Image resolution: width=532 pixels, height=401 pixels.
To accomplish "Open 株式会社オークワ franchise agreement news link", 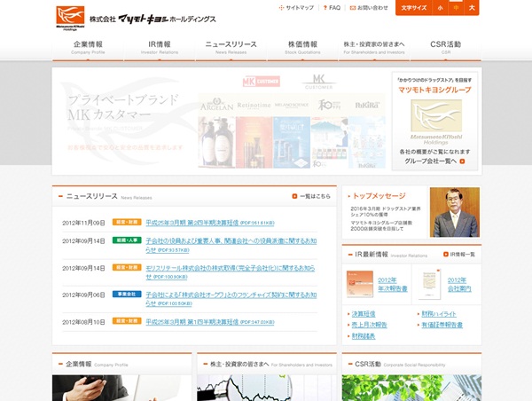I will (x=231, y=299).
